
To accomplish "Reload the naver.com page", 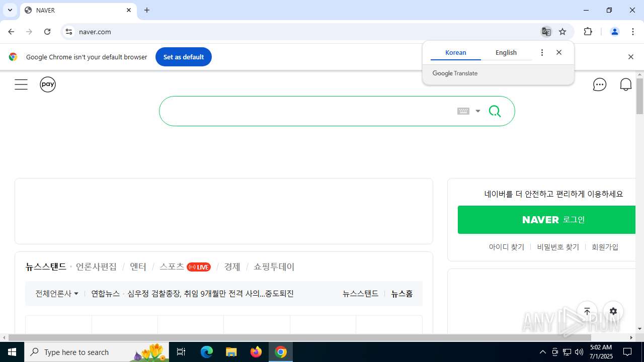I will 47,32.
